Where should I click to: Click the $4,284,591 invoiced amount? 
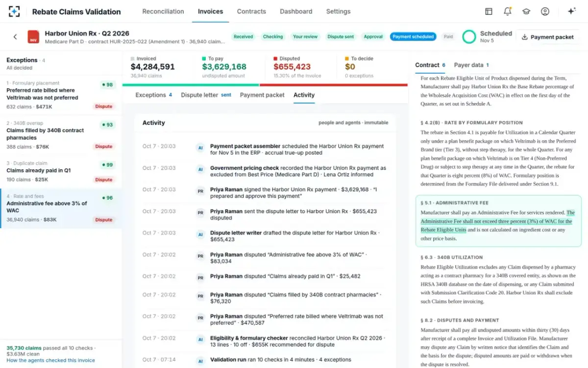(x=152, y=67)
